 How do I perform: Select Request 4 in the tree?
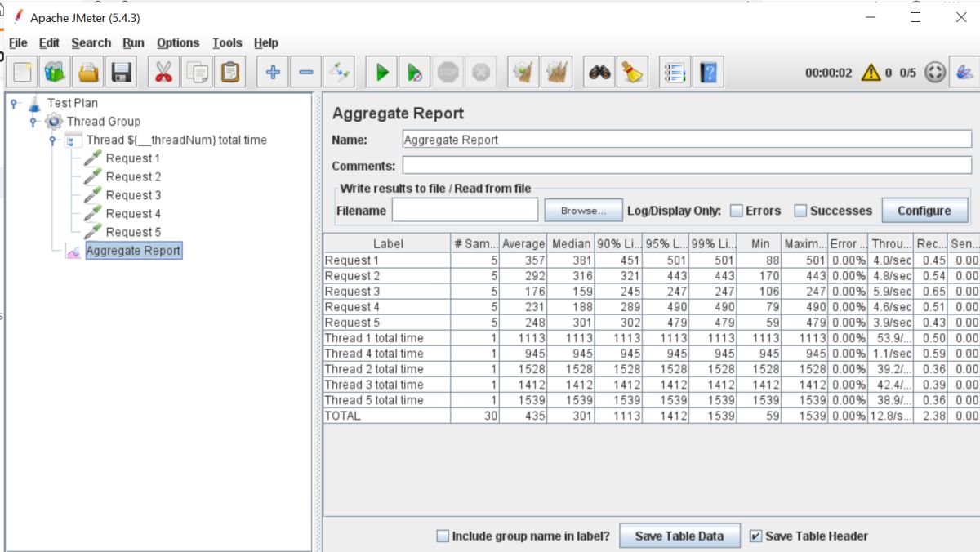133,214
